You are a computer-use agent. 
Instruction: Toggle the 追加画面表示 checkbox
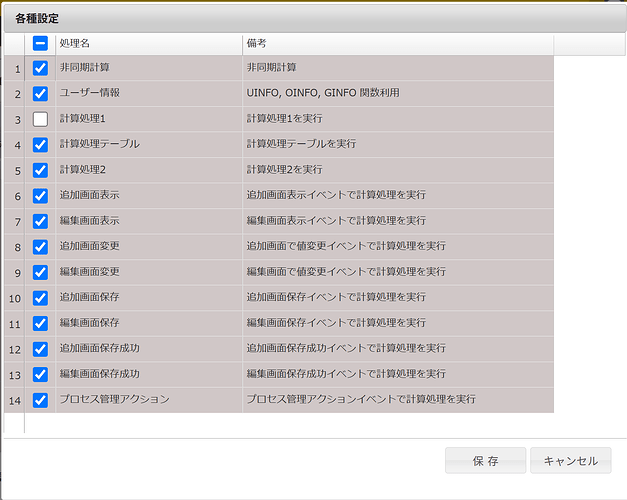tap(40, 196)
